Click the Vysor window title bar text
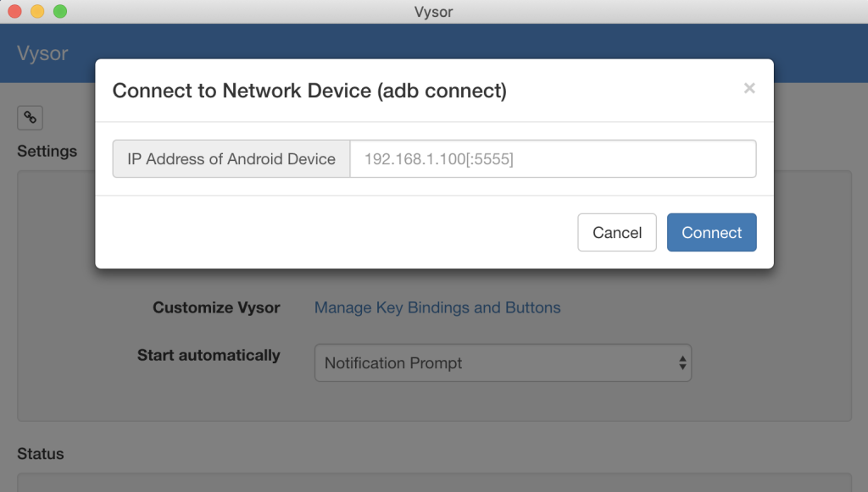The image size is (868, 492). [x=433, y=12]
